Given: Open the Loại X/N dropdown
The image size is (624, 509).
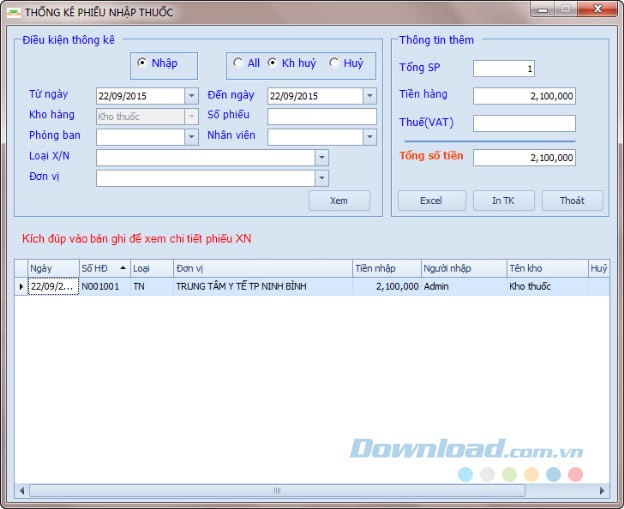Looking at the screenshot, I should point(322,158).
